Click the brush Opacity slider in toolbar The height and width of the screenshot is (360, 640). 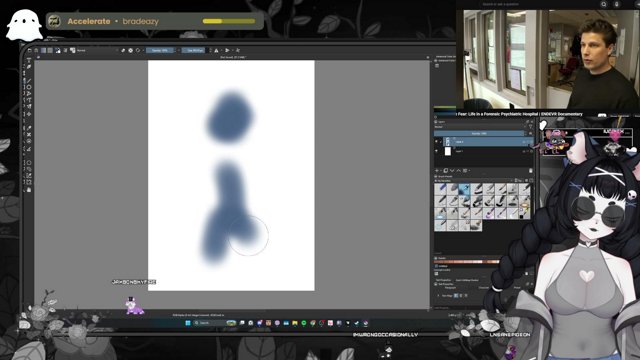[x=160, y=50]
